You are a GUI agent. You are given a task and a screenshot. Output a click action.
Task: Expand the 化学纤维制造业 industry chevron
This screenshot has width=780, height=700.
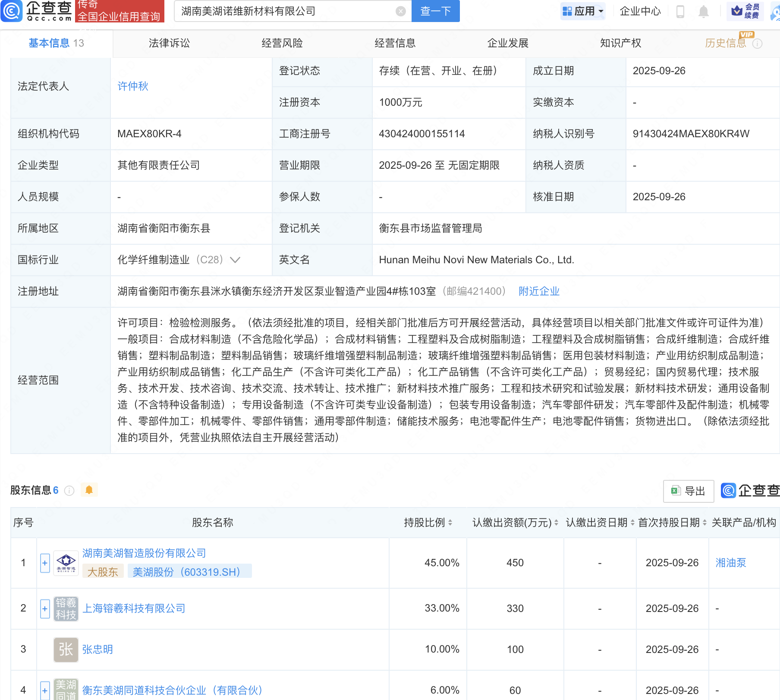235,260
